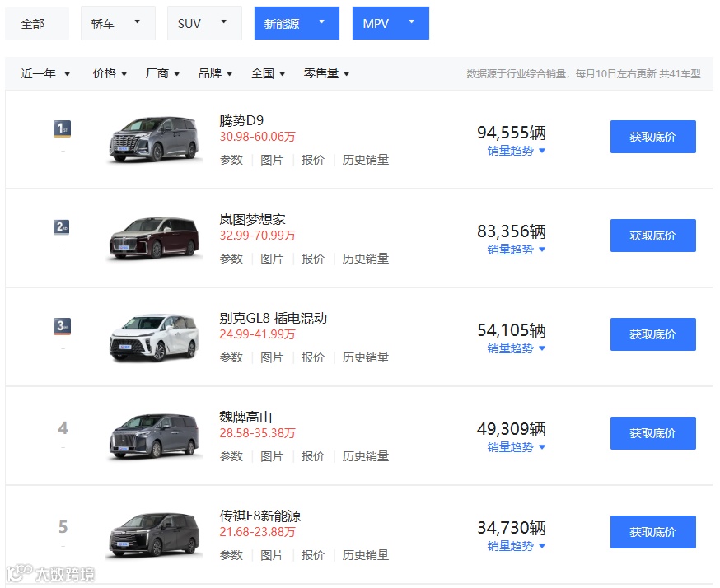720x588 pixels.
Task: Open the 轿车 category dropdown
Action: [118, 23]
